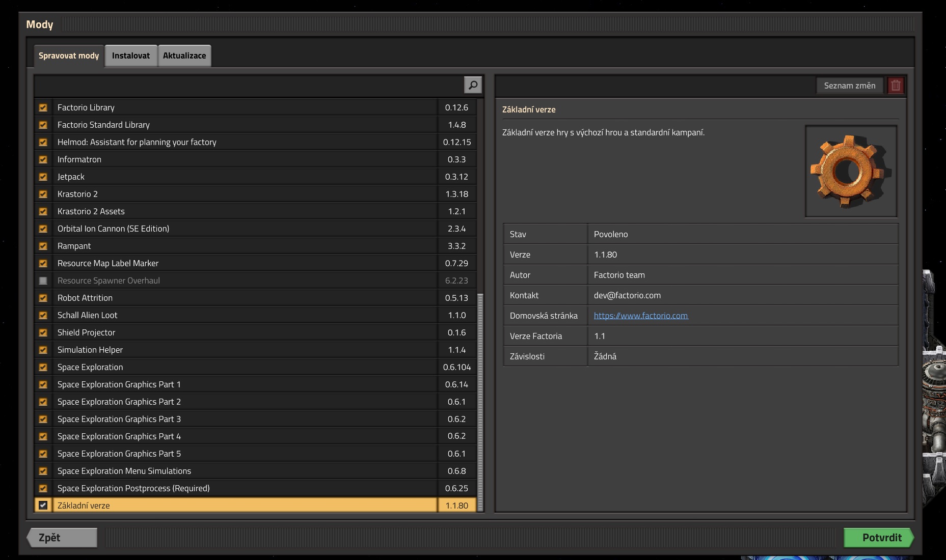The image size is (946, 560).
Task: Open the factorio.com homepage link
Action: coord(641,316)
